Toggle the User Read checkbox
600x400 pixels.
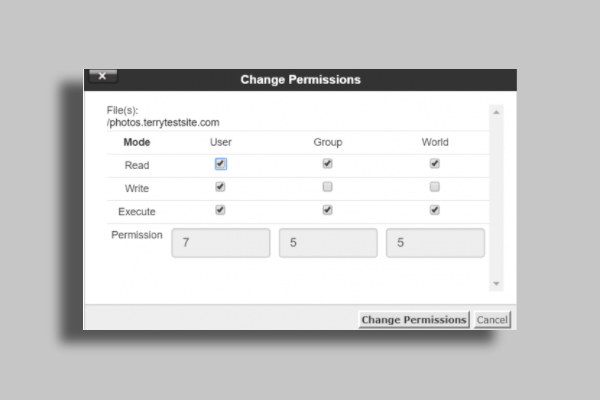point(220,164)
